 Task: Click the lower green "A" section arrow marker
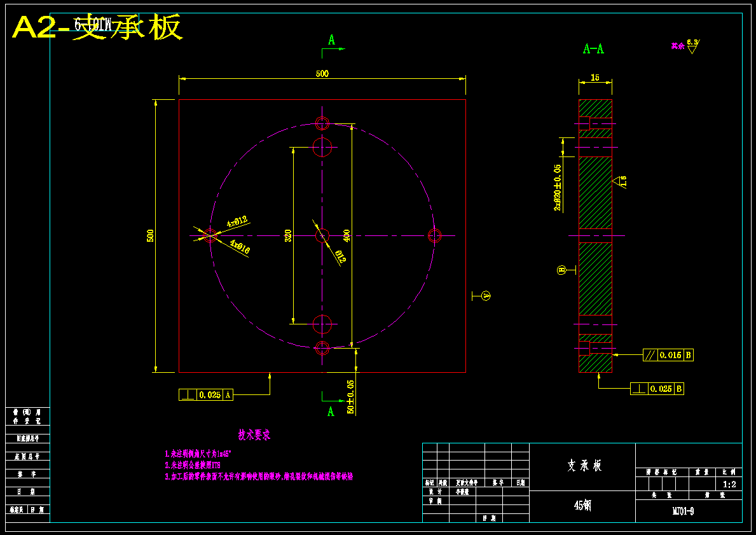tap(331, 412)
